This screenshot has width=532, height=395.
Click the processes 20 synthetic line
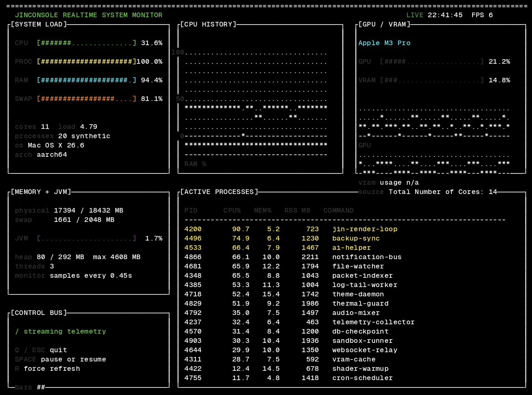pyautogui.click(x=62, y=136)
